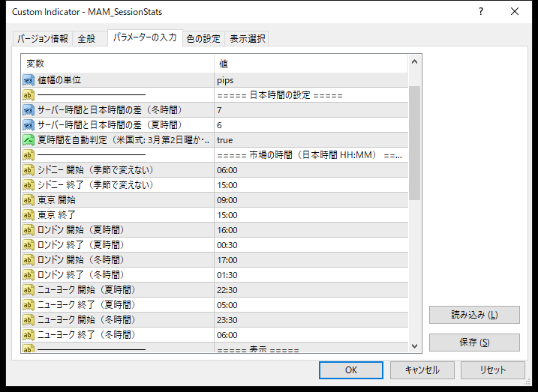Click the icon beside 東京 終了
538x392 pixels.
(29, 215)
